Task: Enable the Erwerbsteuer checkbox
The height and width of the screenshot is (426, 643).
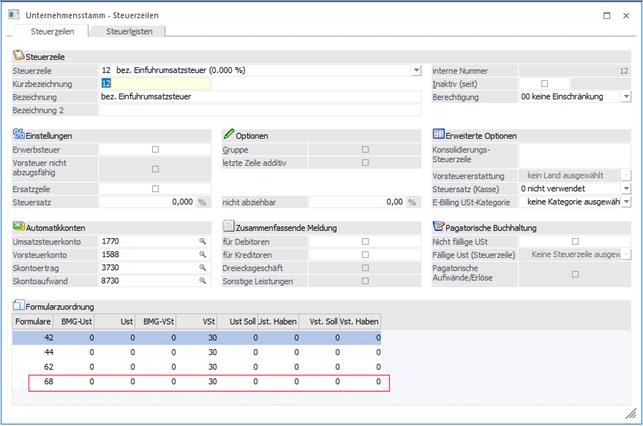Action: [155, 149]
